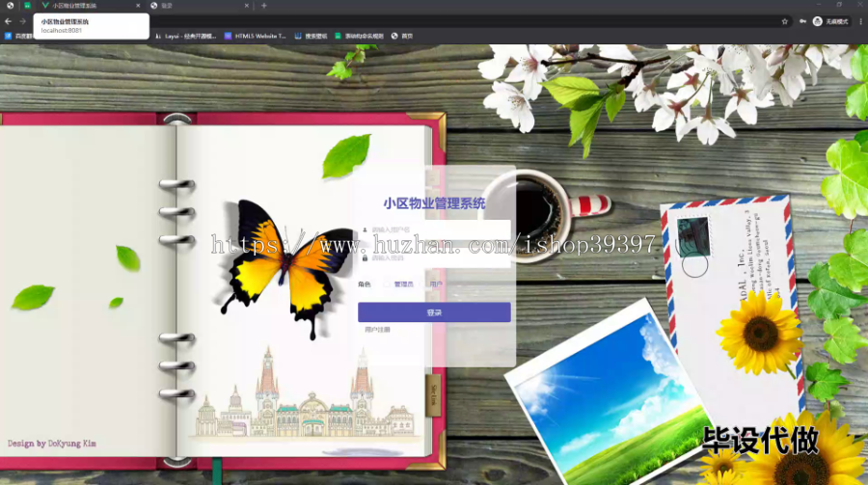Select the 管理员 role radio button
The width and height of the screenshot is (868, 485).
[x=387, y=284]
